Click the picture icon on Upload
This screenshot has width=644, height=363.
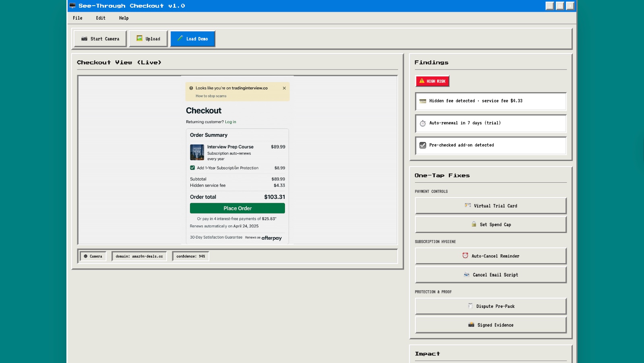(139, 38)
